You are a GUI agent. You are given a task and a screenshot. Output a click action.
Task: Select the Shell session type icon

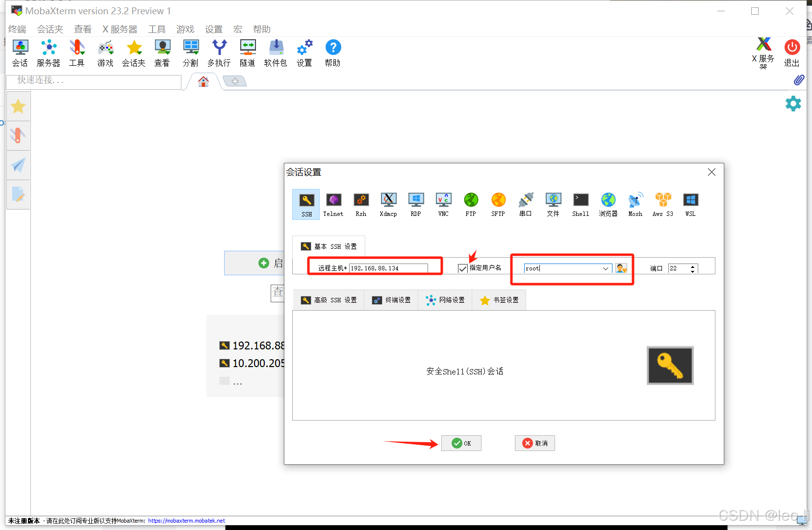(x=581, y=204)
